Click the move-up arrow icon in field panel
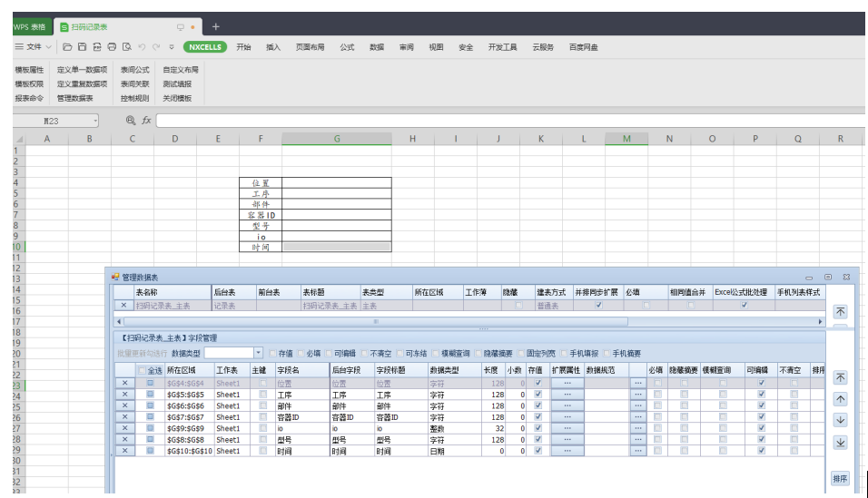 click(x=840, y=399)
